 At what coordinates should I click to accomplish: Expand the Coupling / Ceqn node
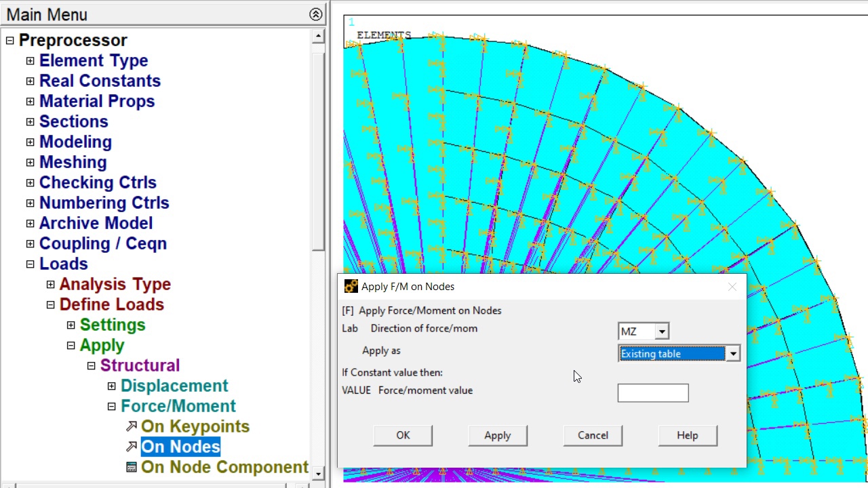(31, 244)
